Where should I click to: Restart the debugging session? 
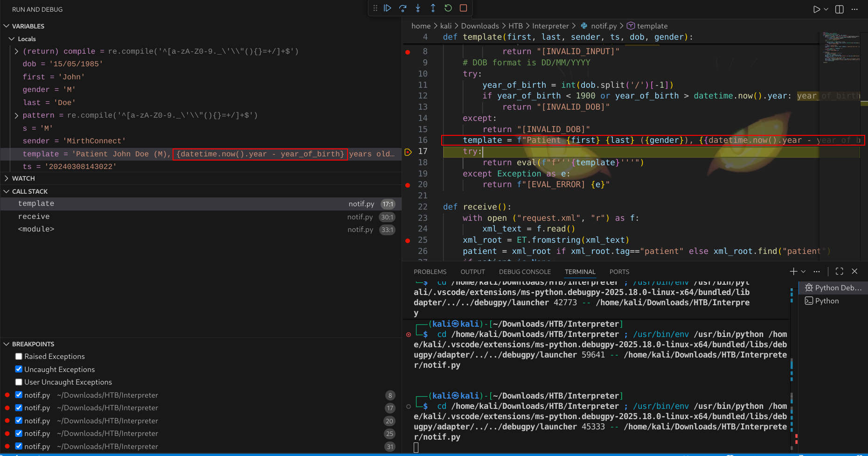pyautogui.click(x=448, y=8)
